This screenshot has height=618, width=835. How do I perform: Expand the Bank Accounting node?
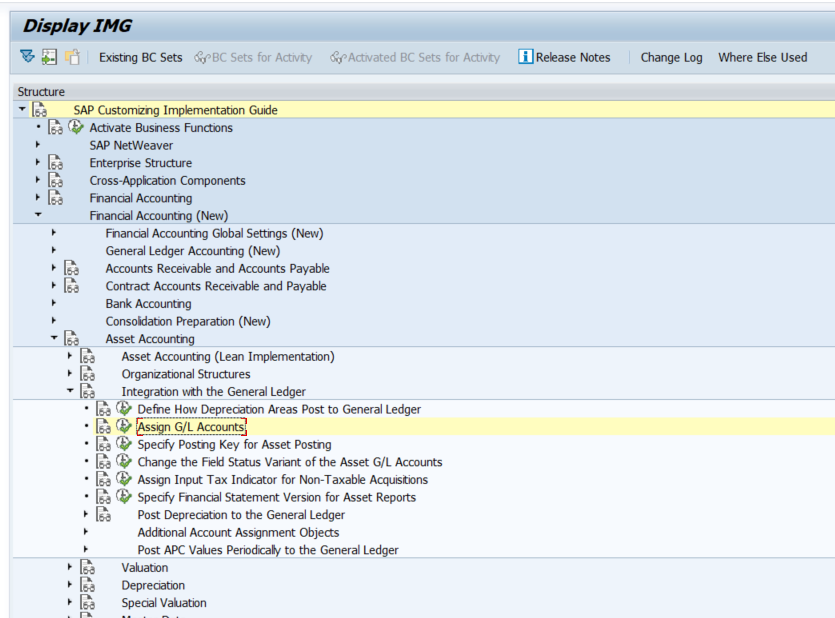pos(53,302)
